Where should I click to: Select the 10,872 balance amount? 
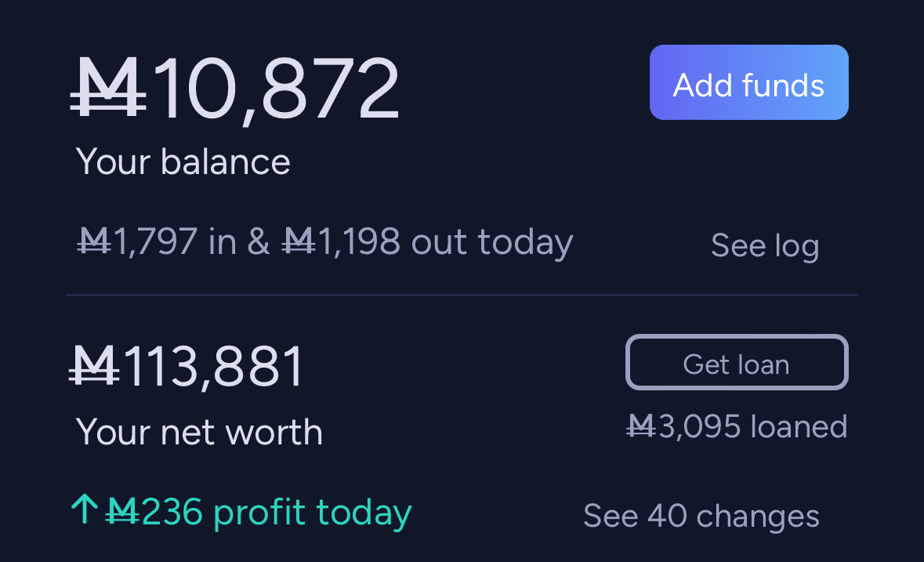click(276, 89)
